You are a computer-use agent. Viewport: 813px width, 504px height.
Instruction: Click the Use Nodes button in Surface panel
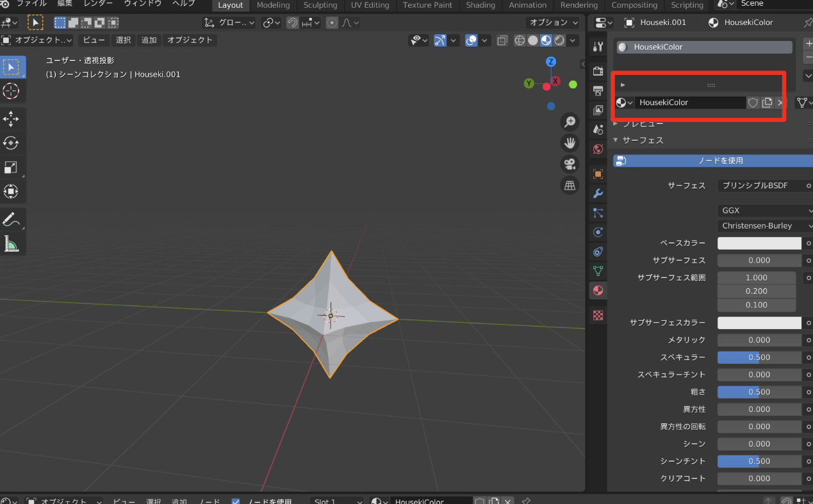tap(713, 161)
